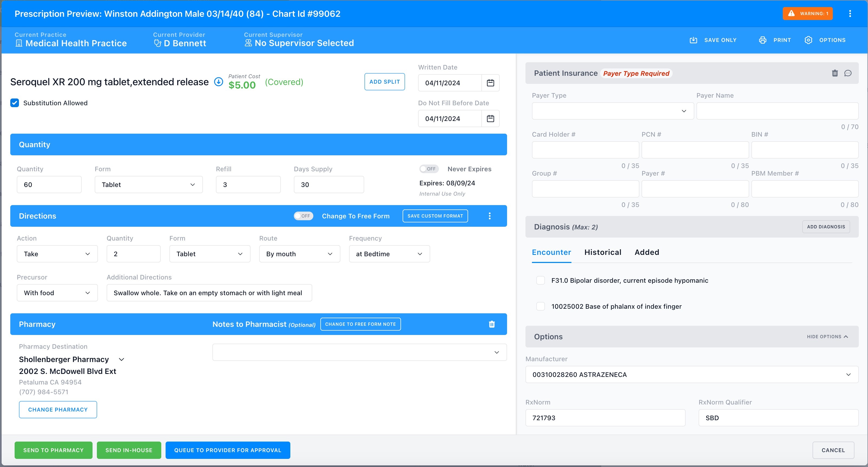Open the insurance comment bubble icon
This screenshot has width=868, height=467.
tap(848, 73)
